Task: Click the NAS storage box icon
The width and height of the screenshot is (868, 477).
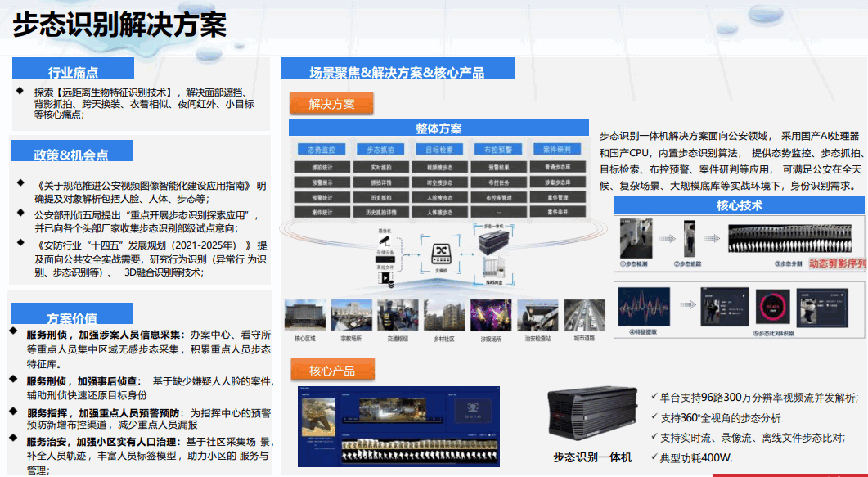Action: coord(492,268)
